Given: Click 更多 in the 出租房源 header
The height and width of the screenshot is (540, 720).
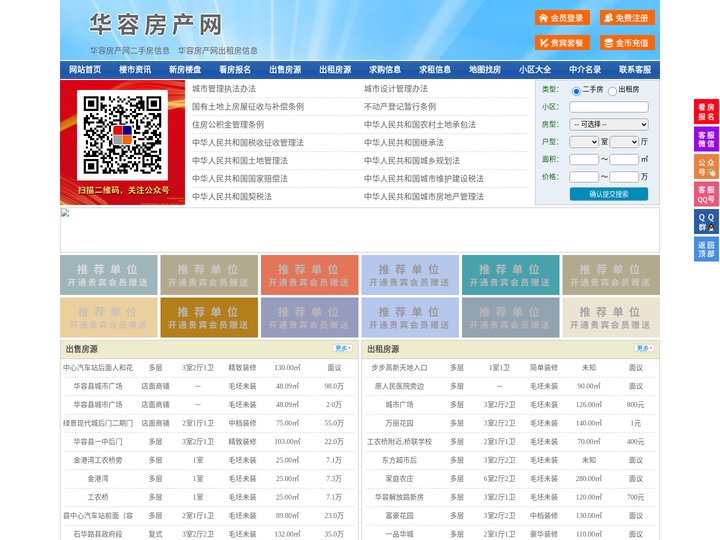Looking at the screenshot, I should coord(644,349).
